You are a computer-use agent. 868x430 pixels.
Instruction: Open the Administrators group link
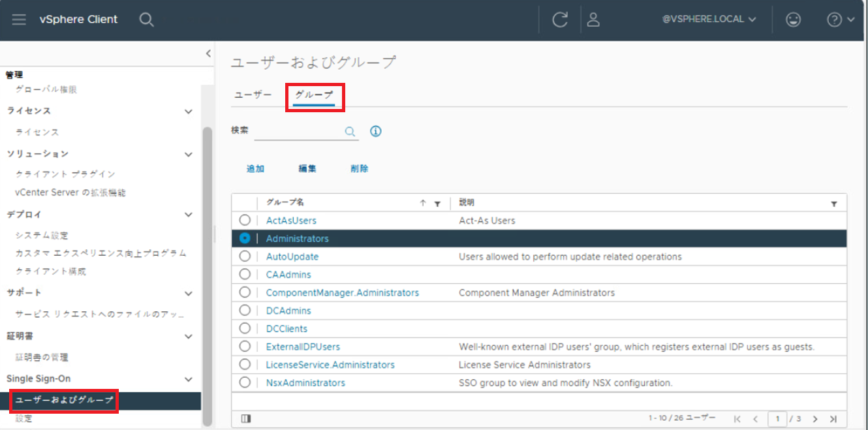298,239
